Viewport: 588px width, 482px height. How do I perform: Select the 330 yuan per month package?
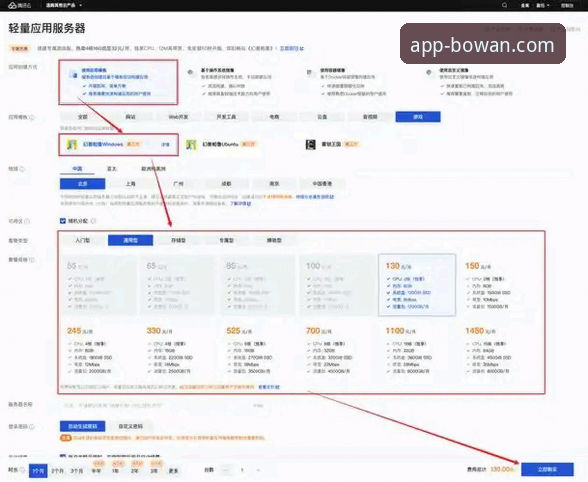(179, 351)
